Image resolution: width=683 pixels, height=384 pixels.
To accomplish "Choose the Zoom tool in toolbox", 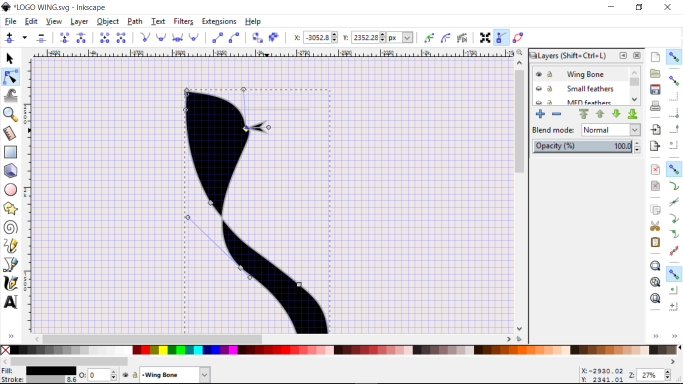I will point(10,115).
